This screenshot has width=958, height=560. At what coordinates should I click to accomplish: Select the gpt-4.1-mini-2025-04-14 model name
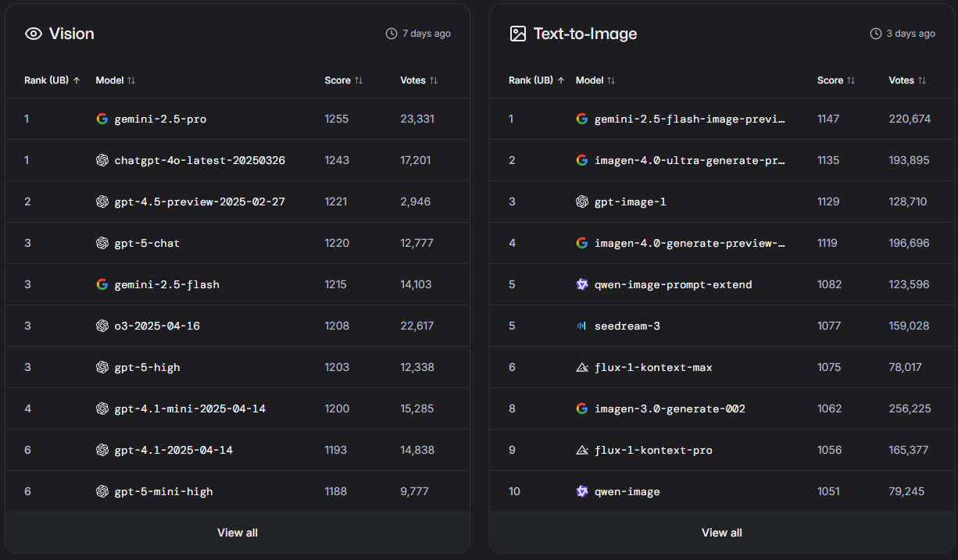pos(190,408)
